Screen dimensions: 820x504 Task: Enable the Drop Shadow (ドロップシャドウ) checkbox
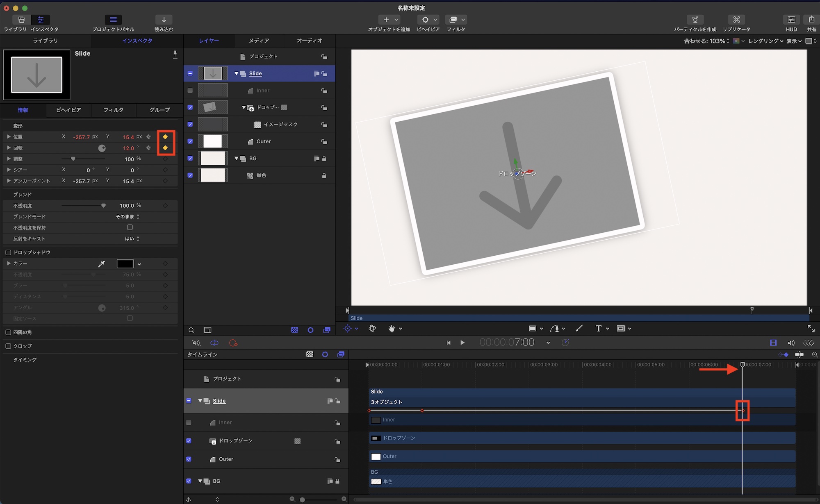point(8,252)
